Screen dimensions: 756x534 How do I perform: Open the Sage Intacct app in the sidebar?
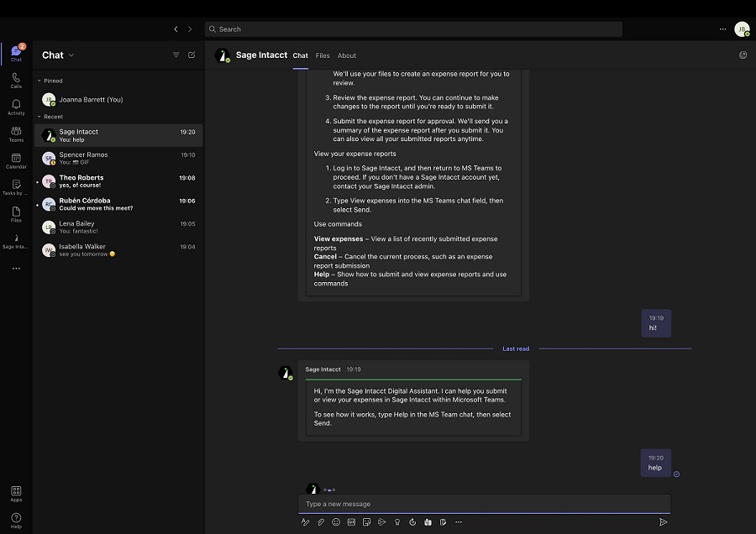pyautogui.click(x=16, y=241)
